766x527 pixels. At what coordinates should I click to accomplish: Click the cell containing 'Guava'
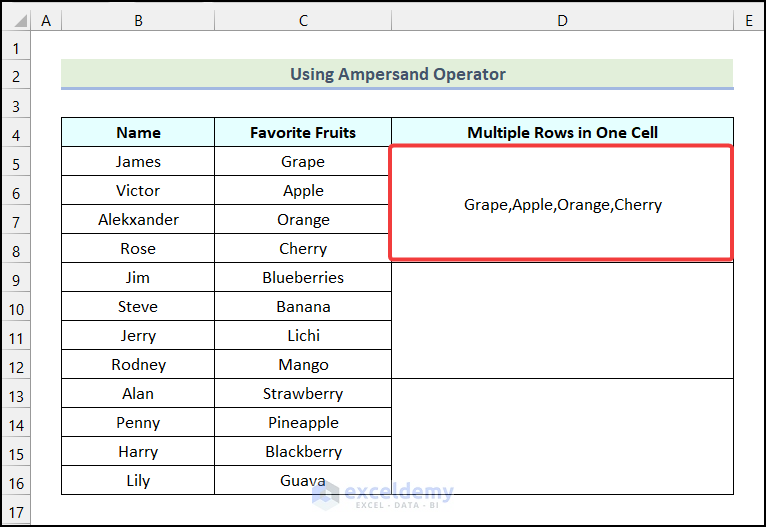(303, 481)
